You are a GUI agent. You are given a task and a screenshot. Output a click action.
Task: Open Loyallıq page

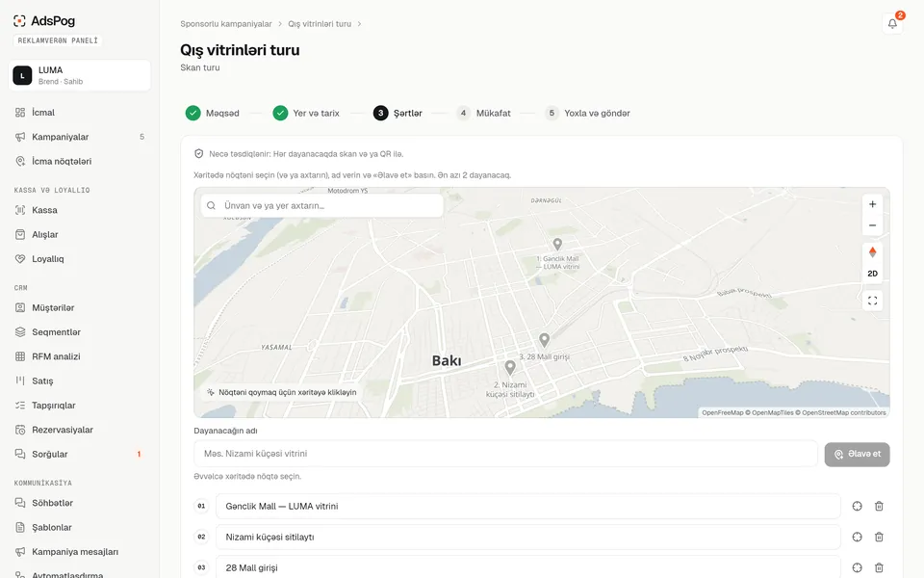(x=80, y=259)
